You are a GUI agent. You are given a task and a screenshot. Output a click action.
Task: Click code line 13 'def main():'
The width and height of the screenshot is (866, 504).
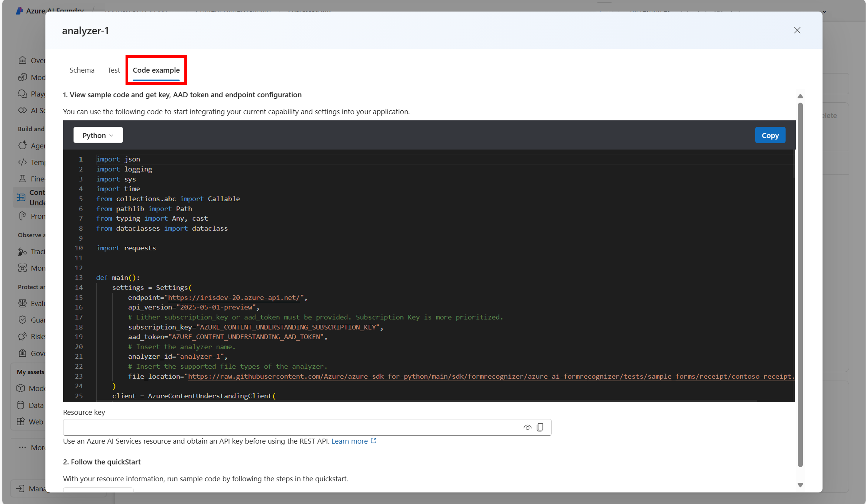click(x=118, y=278)
